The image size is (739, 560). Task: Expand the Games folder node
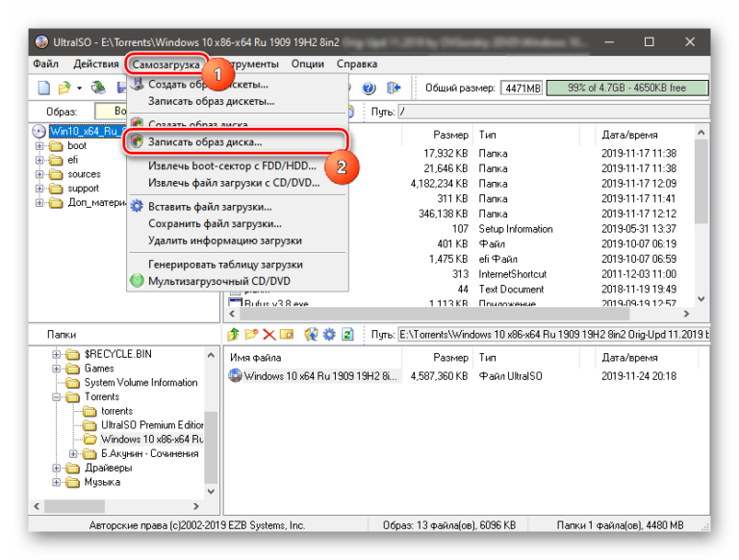click(x=58, y=369)
